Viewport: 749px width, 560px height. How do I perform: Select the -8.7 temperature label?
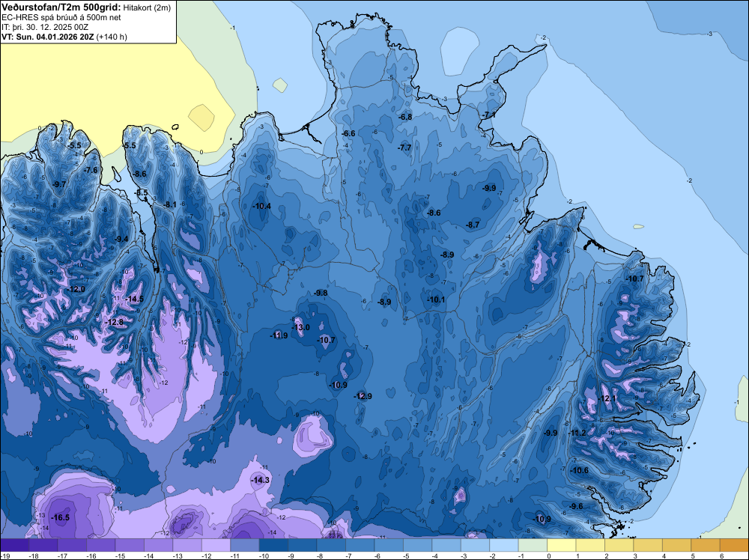tap(473, 225)
